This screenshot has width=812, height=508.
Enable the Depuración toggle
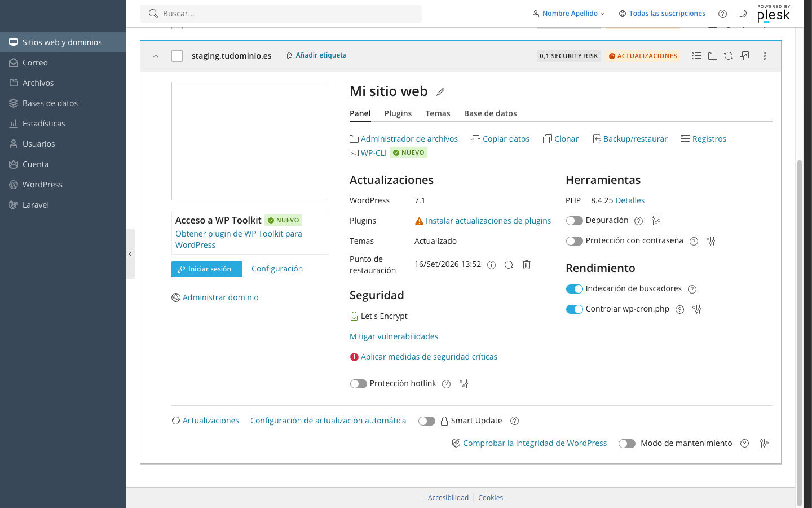pos(574,221)
